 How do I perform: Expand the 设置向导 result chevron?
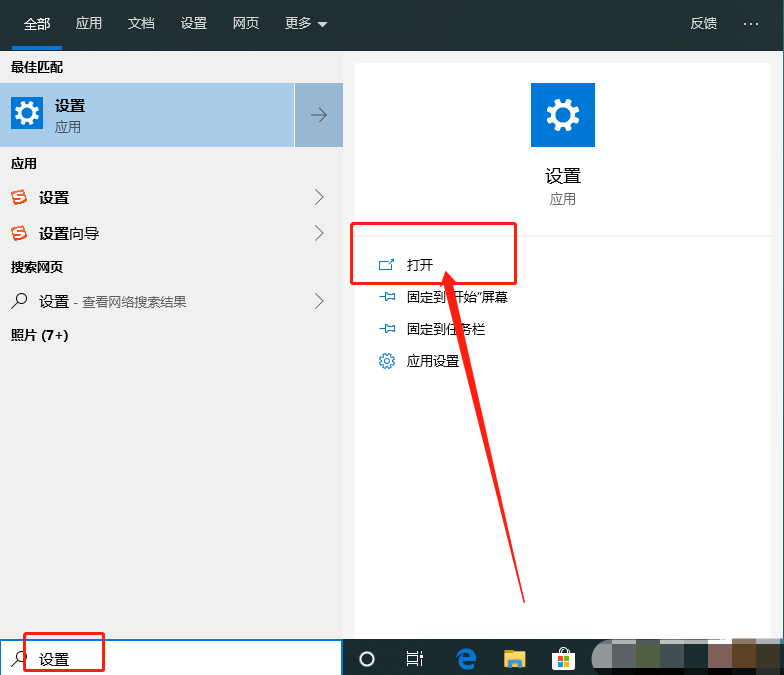319,233
